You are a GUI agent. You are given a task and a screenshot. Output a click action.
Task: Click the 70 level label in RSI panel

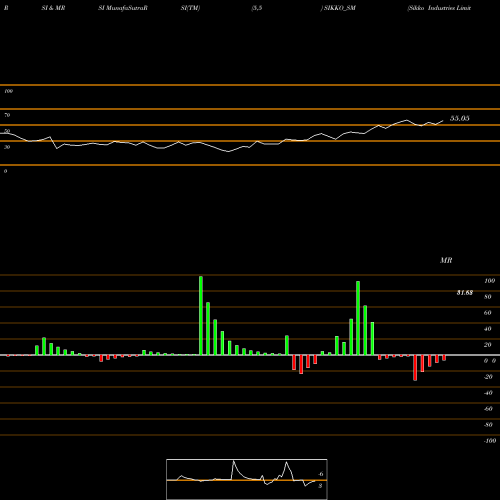7,115
